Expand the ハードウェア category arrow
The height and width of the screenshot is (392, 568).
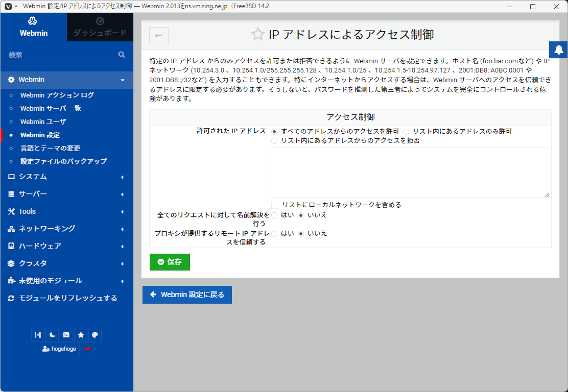tap(122, 247)
